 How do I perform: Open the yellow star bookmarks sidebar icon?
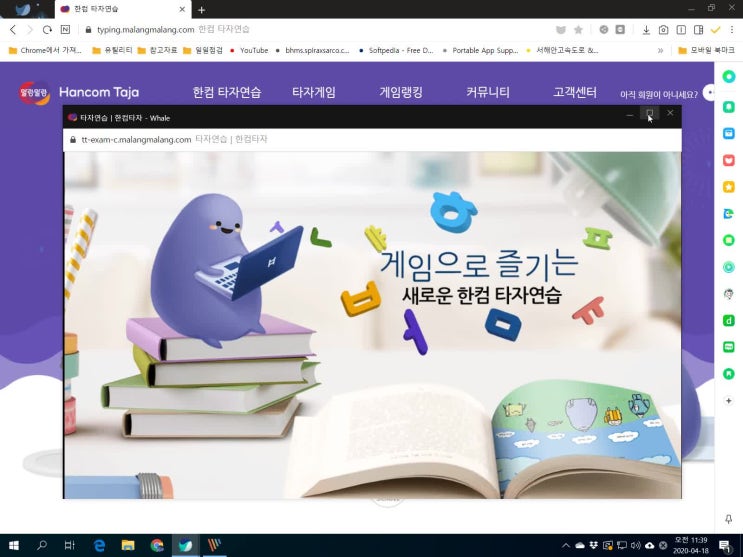click(x=729, y=187)
